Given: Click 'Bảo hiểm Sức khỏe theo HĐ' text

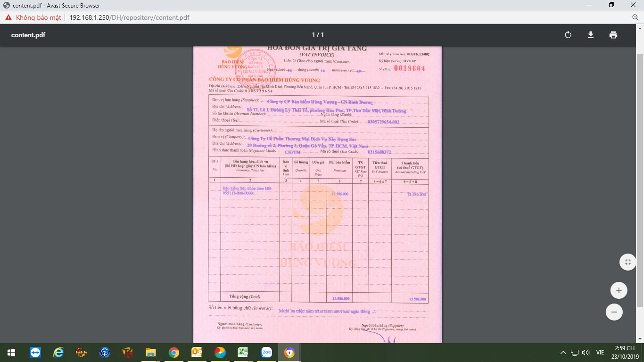Looking at the screenshot, I should [248, 188].
